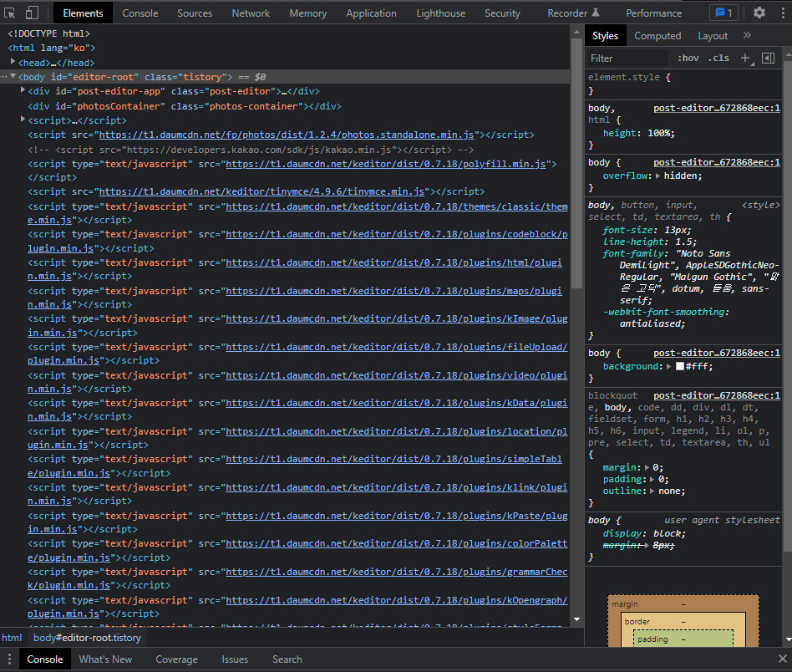This screenshot has width=792, height=672.
Task: Switch to the Computed pane
Action: (x=657, y=36)
